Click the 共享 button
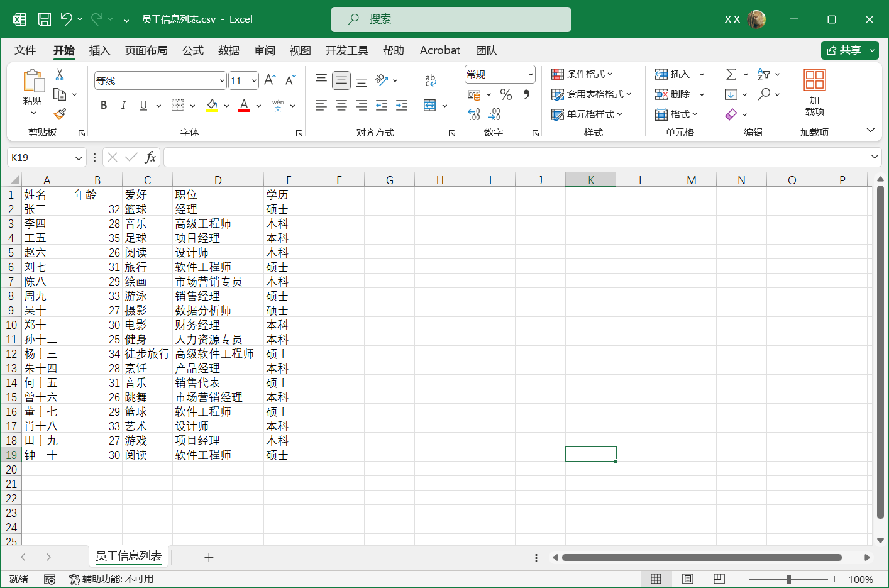 pos(849,50)
